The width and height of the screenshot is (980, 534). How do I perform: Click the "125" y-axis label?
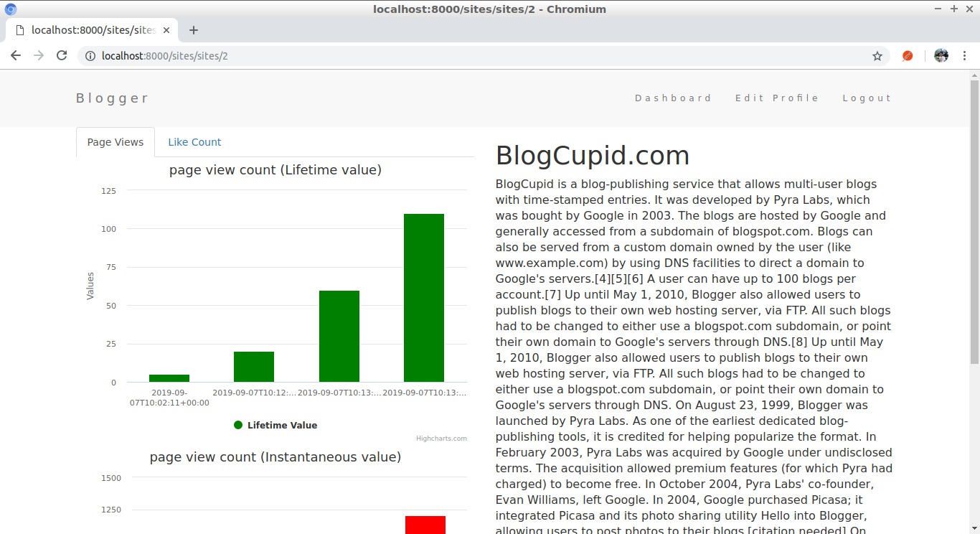pyautogui.click(x=108, y=191)
